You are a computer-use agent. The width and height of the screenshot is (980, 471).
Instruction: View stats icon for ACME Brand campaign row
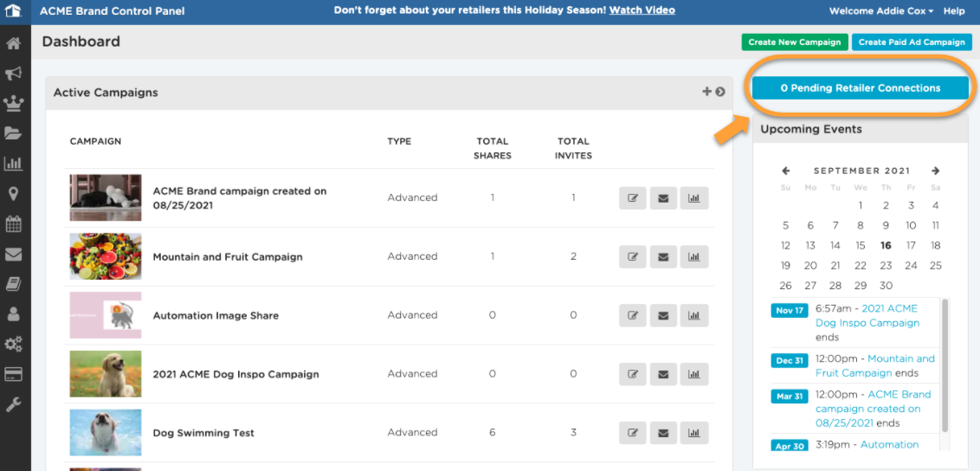tap(693, 198)
